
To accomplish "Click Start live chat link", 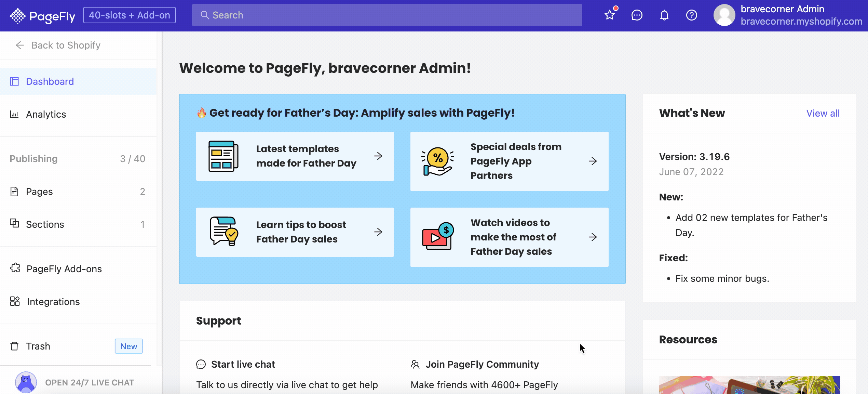I will (243, 364).
